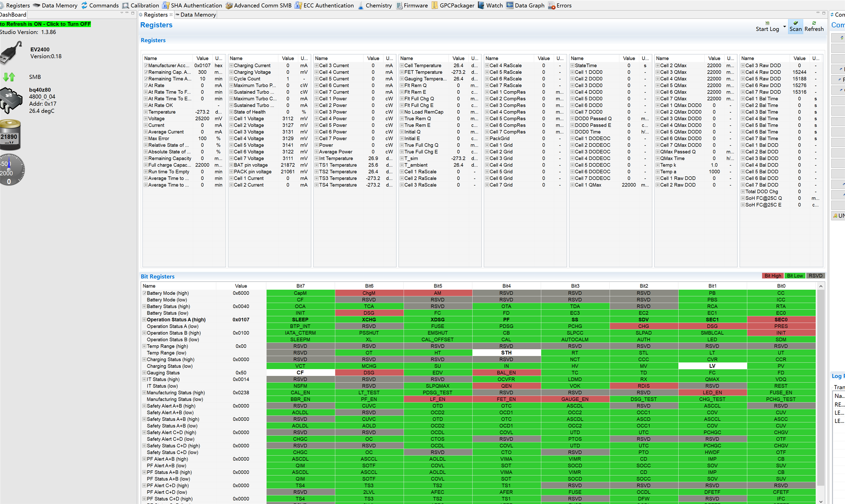
Task: Click the Calibration toolbar icon
Action: (126, 5)
